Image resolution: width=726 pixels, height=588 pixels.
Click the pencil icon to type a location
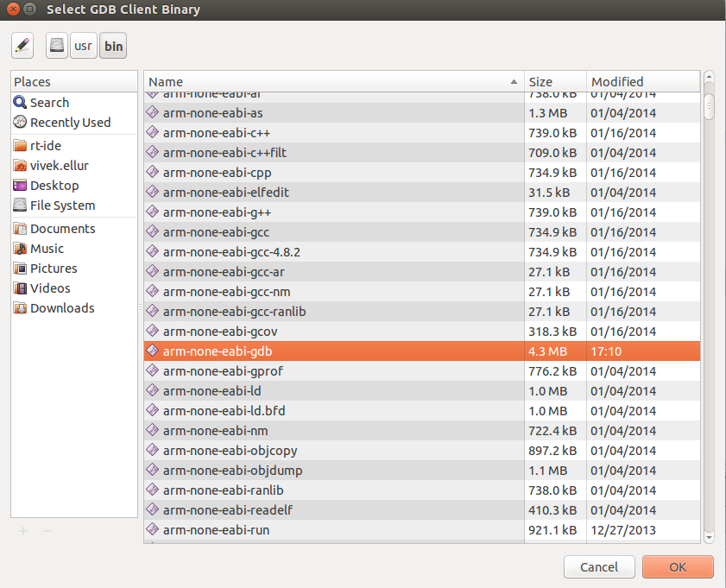22,45
